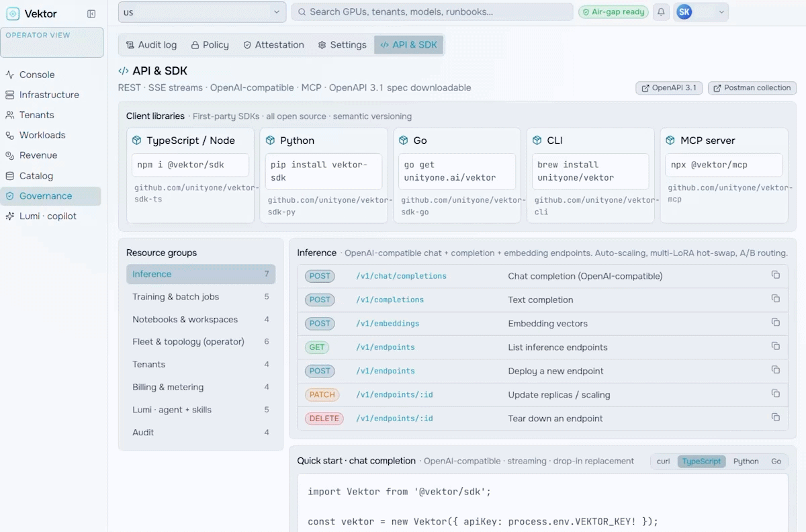Open Infrastructure in the sidebar
806x532 pixels.
50,95
